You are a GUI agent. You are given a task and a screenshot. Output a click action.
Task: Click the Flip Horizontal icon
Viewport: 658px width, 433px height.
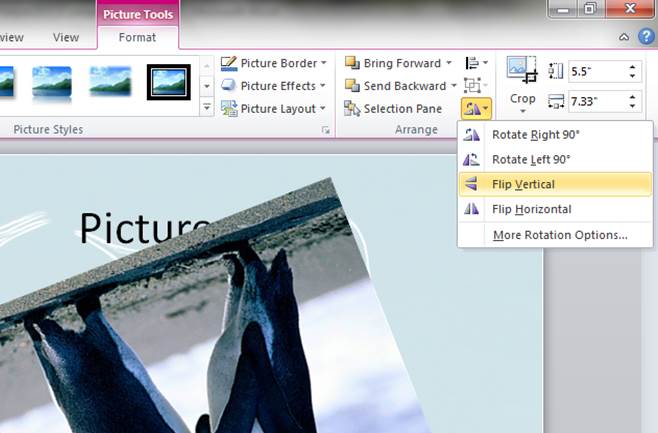click(470, 209)
